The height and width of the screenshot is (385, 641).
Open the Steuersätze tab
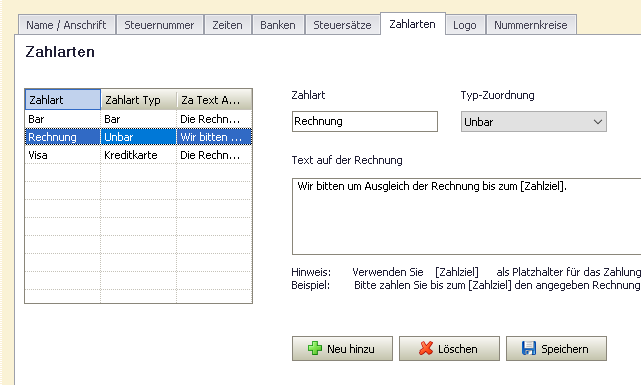tap(342, 25)
